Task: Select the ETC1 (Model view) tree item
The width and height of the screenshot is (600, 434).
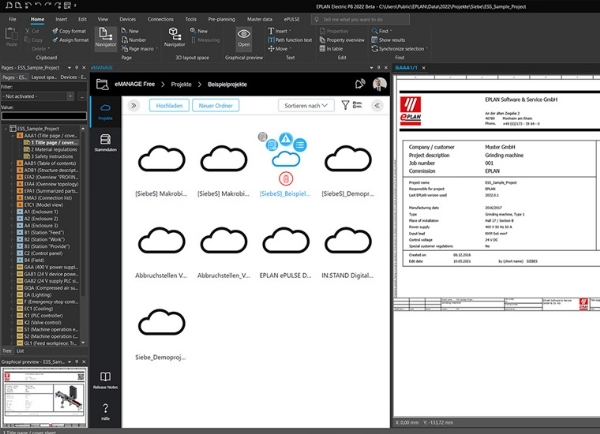Action: pos(44,205)
